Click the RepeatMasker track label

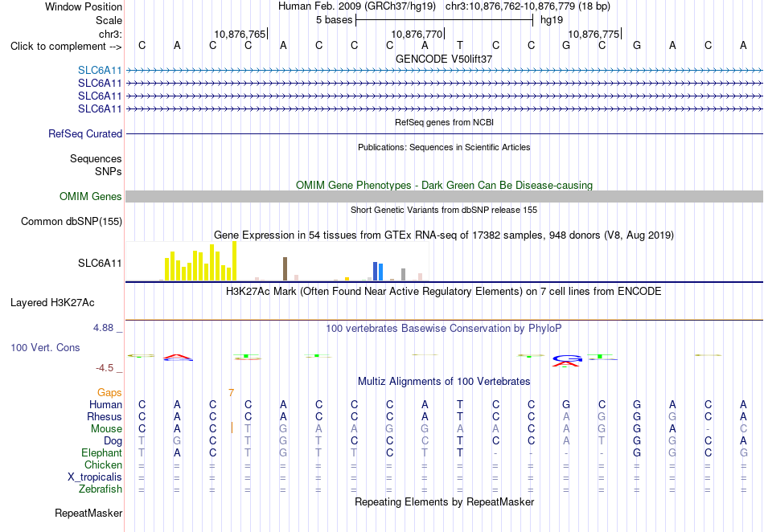88,513
